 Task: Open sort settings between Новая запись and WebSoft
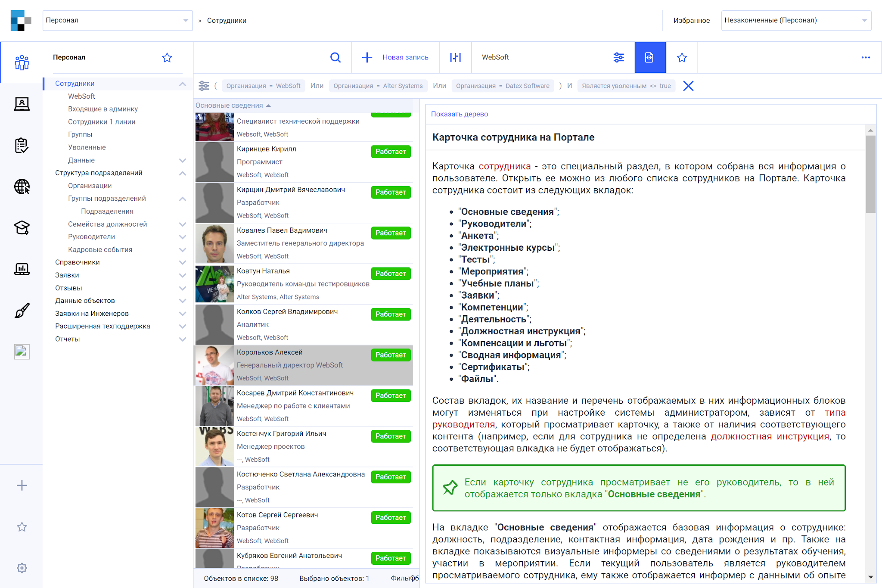tap(455, 57)
